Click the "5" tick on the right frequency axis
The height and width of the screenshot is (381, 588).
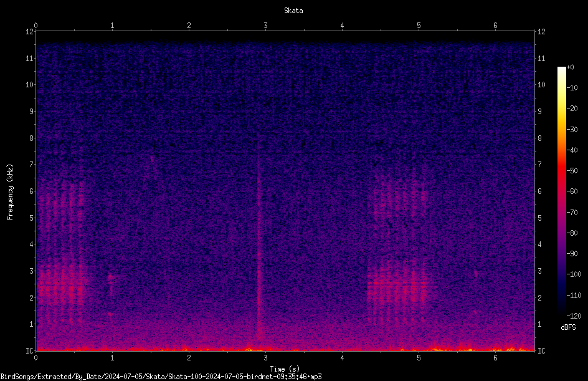click(539, 218)
